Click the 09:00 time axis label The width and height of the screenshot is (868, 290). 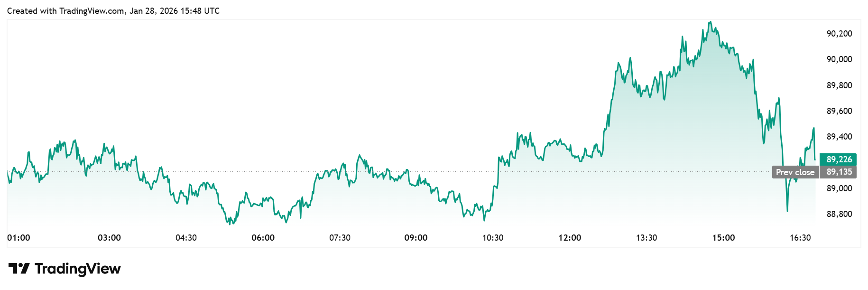coord(416,238)
